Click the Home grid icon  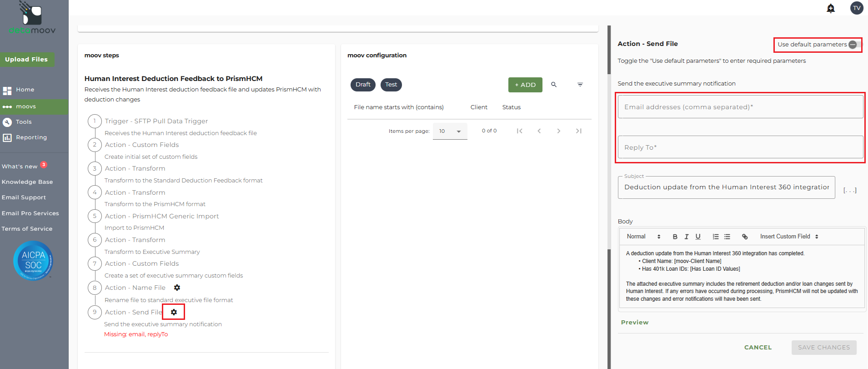click(7, 91)
